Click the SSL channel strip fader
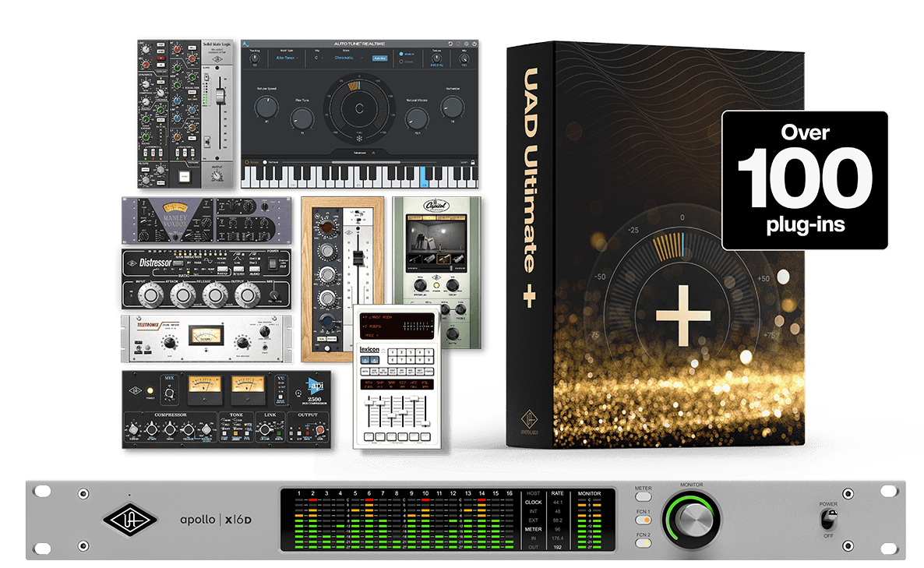This screenshot has width=924, height=568. pos(220,96)
